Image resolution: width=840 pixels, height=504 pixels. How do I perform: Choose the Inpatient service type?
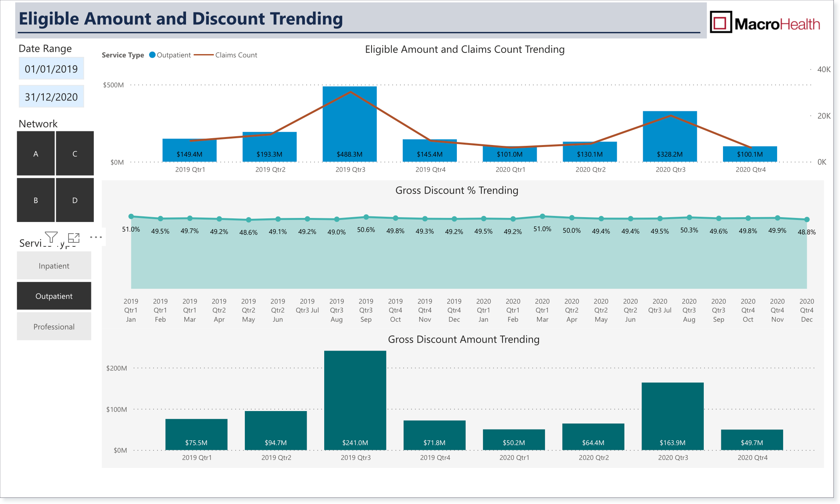click(x=54, y=266)
